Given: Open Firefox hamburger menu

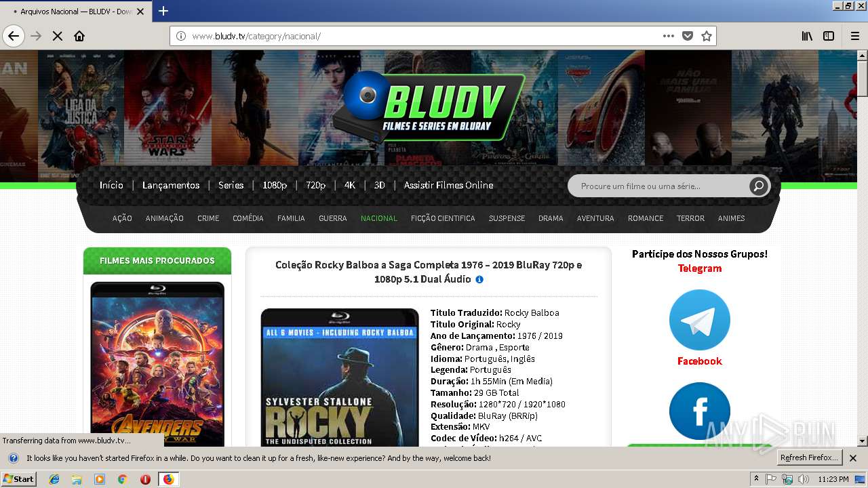Looking at the screenshot, I should [x=855, y=36].
